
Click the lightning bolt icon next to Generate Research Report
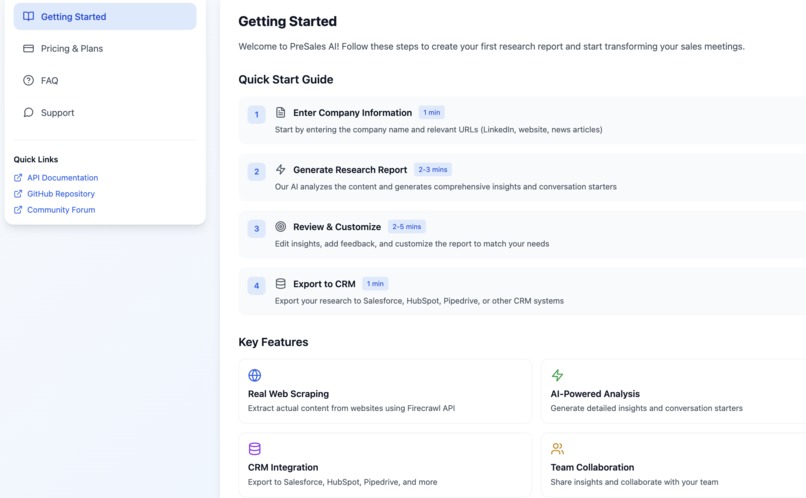[x=280, y=169]
